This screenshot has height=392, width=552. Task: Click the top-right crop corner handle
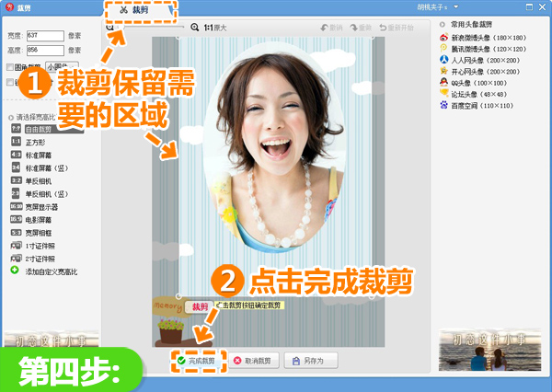point(373,38)
